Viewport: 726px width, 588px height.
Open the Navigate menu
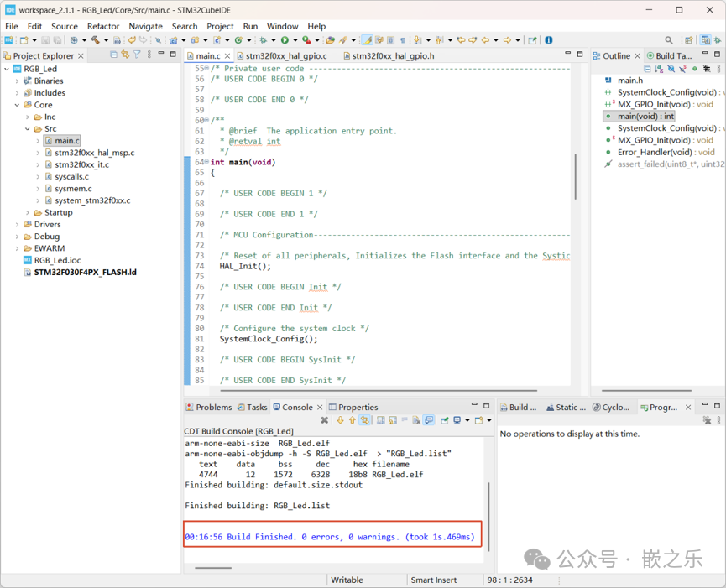pos(145,26)
